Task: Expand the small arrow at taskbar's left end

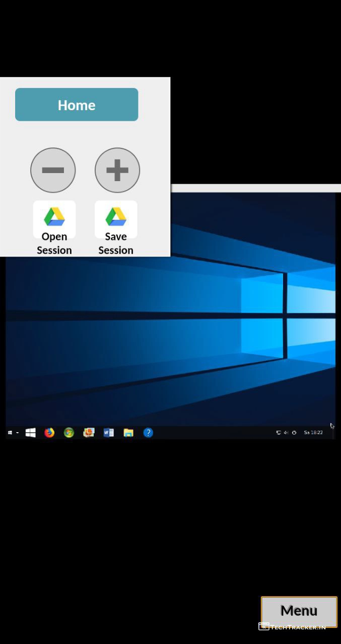Action: pos(18,433)
